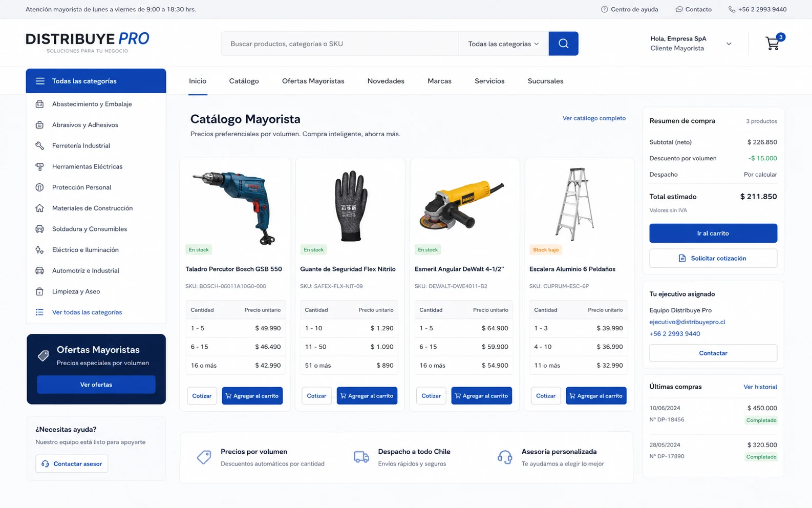Image resolution: width=812 pixels, height=508 pixels.
Task: Click the DISTRIBUYE PRO logo
Action: 88,43
